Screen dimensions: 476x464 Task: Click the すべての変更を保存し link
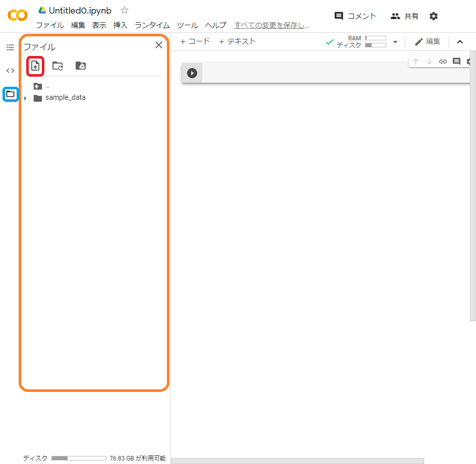point(271,25)
